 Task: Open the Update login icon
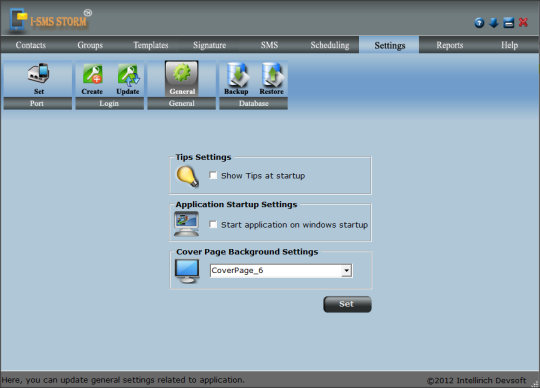(128, 78)
